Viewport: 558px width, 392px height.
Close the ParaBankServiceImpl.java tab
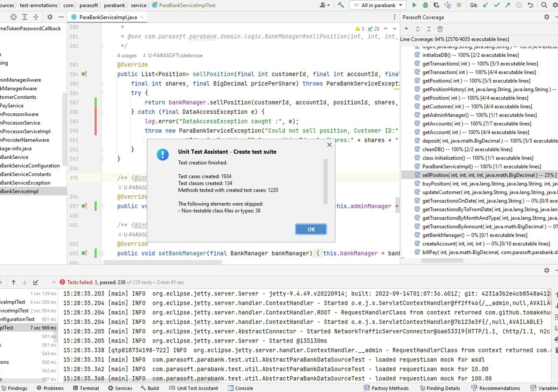pos(142,17)
